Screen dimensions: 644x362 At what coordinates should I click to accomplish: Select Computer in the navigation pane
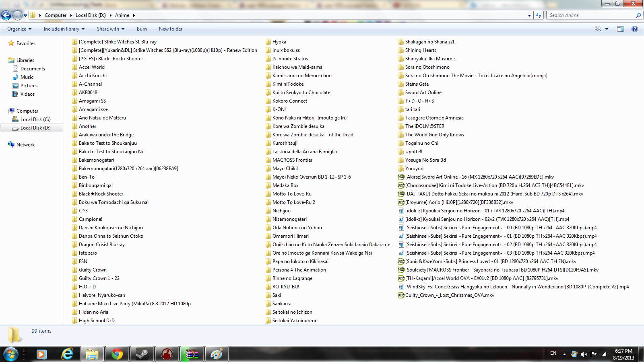(27, 111)
